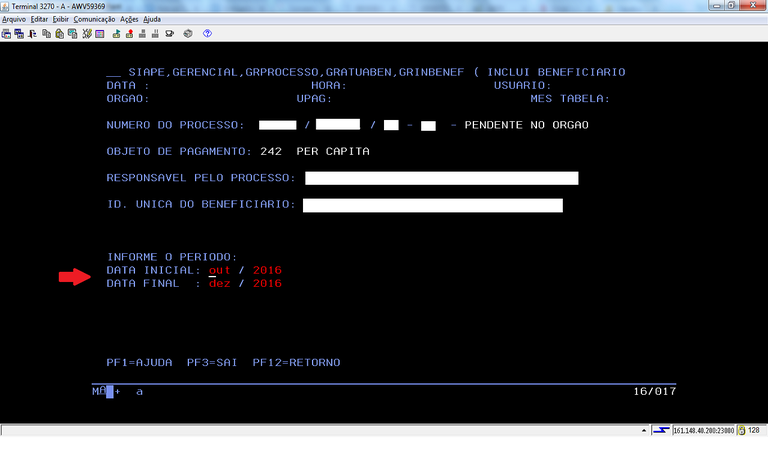This screenshot has height=456, width=768.
Task: Click the pause macro toolbar icon
Action: pyautogui.click(x=155, y=34)
